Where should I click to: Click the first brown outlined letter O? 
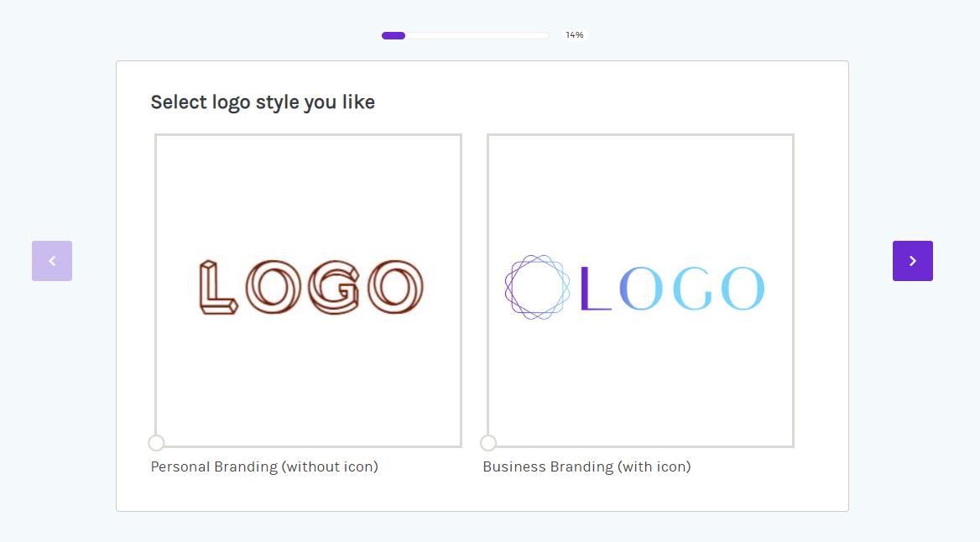coord(274,288)
